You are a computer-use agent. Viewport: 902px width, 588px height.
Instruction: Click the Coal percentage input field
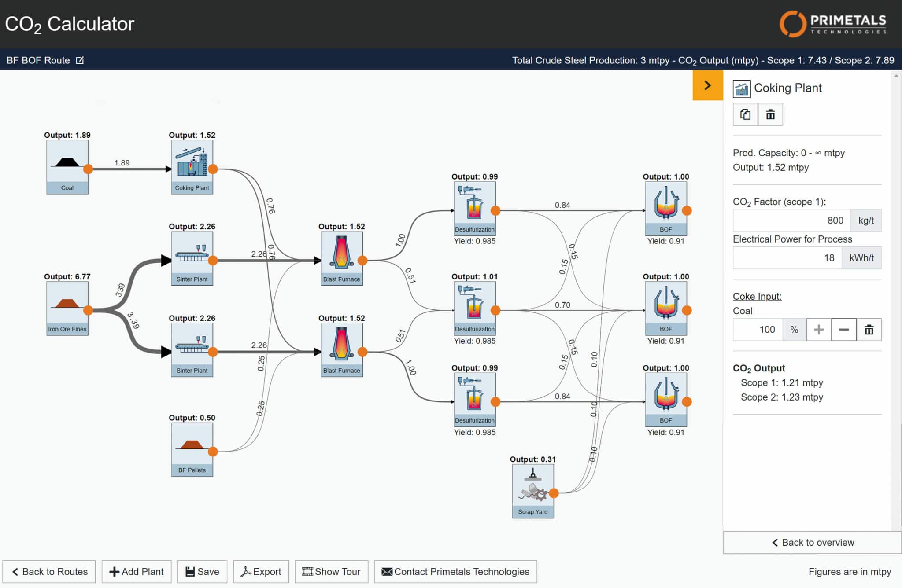click(x=758, y=330)
